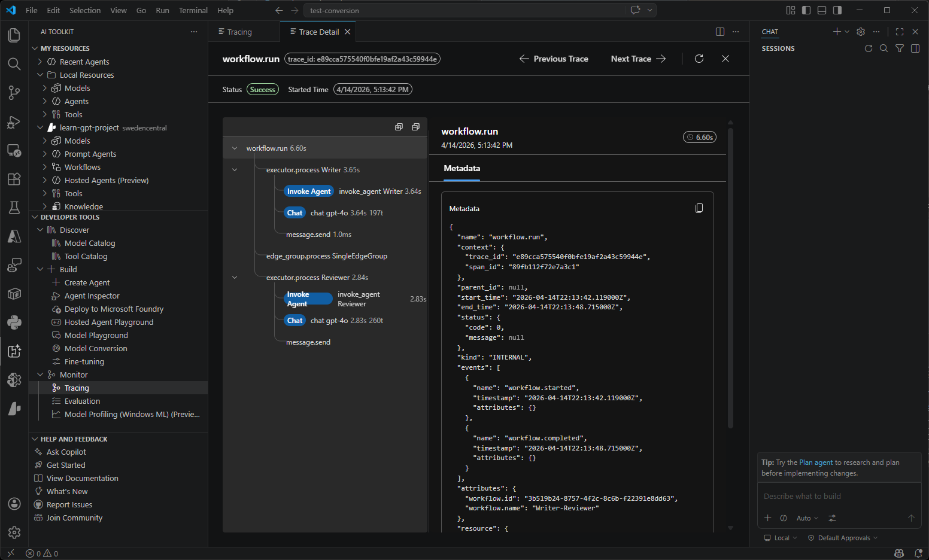Viewport: 929px width, 560px height.
Task: Open the filter icon above Sessions
Action: tap(900, 48)
